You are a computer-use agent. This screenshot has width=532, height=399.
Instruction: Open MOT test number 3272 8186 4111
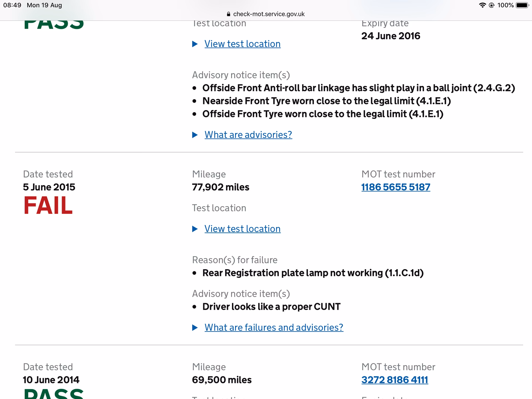coord(395,380)
